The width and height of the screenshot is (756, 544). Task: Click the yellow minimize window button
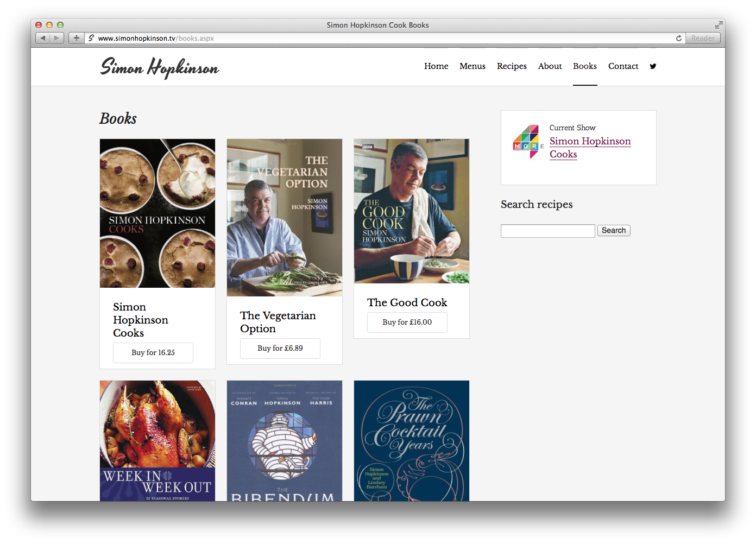coord(49,25)
